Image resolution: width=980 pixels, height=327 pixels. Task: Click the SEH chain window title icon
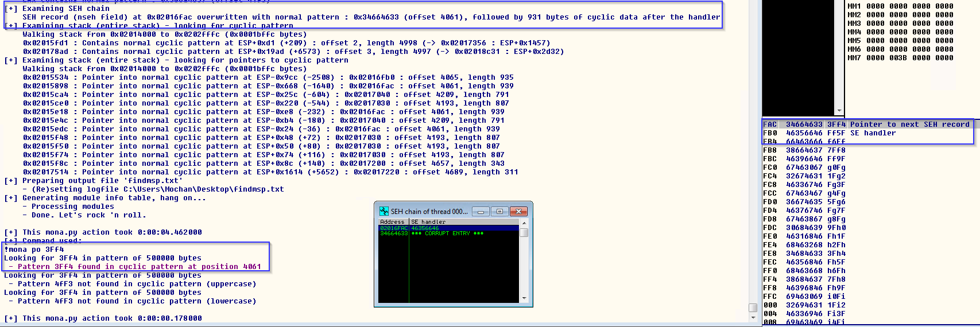coord(384,212)
